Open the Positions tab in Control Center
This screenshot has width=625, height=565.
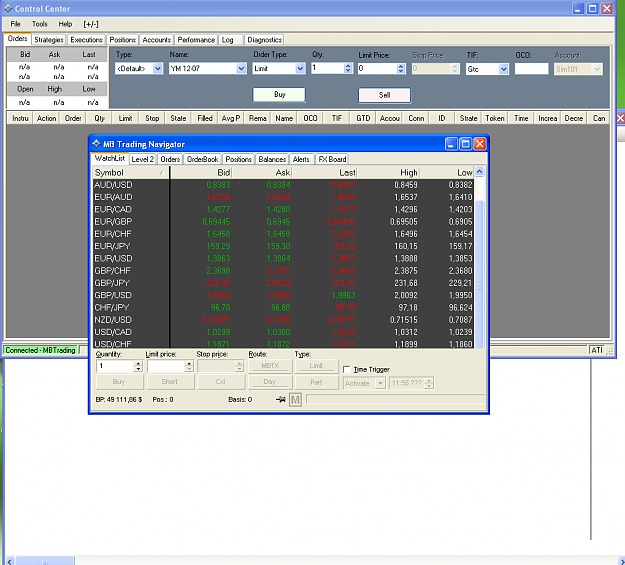click(x=122, y=39)
